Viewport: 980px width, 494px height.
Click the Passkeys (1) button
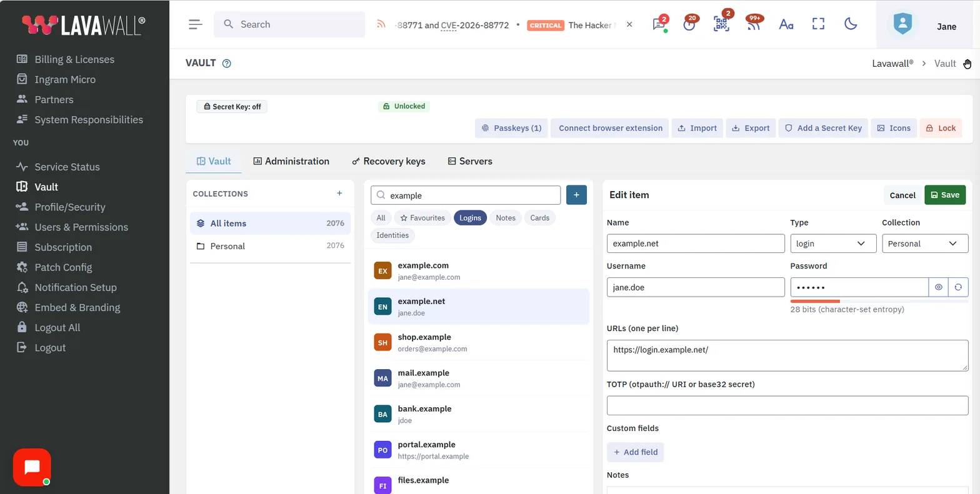point(511,128)
